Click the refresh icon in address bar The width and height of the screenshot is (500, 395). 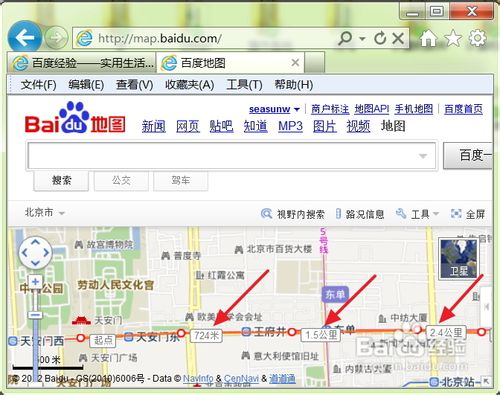(x=380, y=38)
